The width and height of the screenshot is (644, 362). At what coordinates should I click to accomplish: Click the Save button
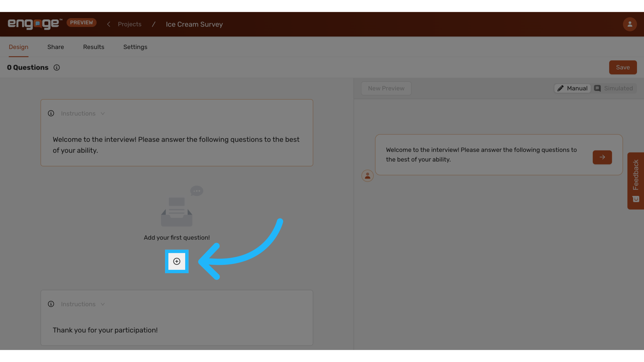[623, 67]
